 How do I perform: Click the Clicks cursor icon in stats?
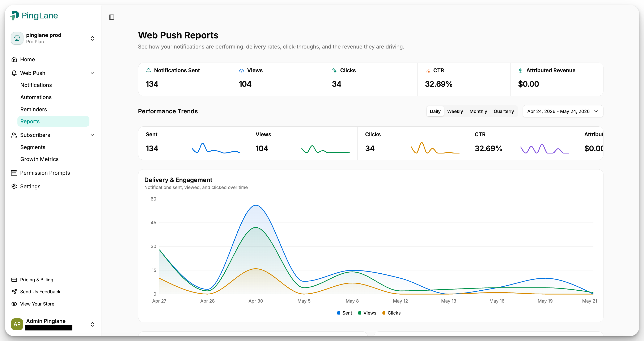[335, 71]
